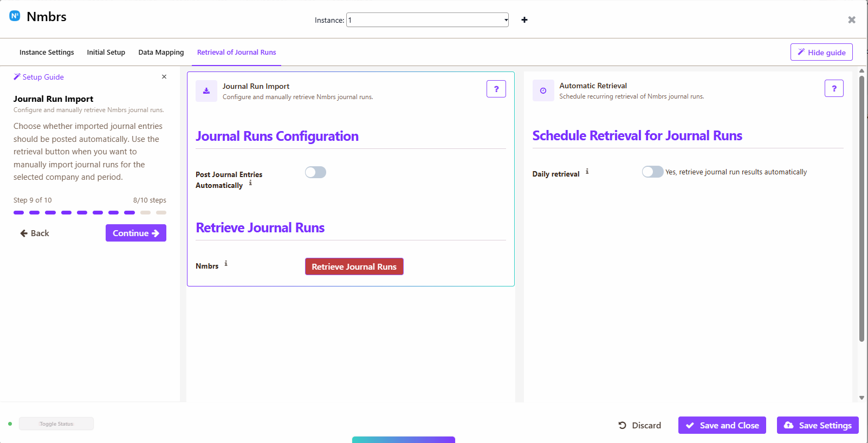Click the Setup Guide wand icon
The image size is (868, 443).
click(17, 77)
